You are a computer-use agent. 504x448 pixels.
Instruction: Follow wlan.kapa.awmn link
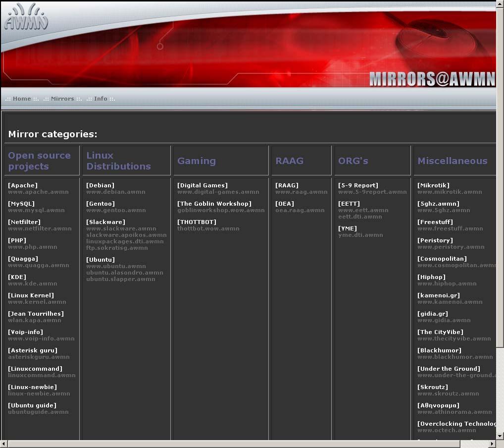[34, 320]
